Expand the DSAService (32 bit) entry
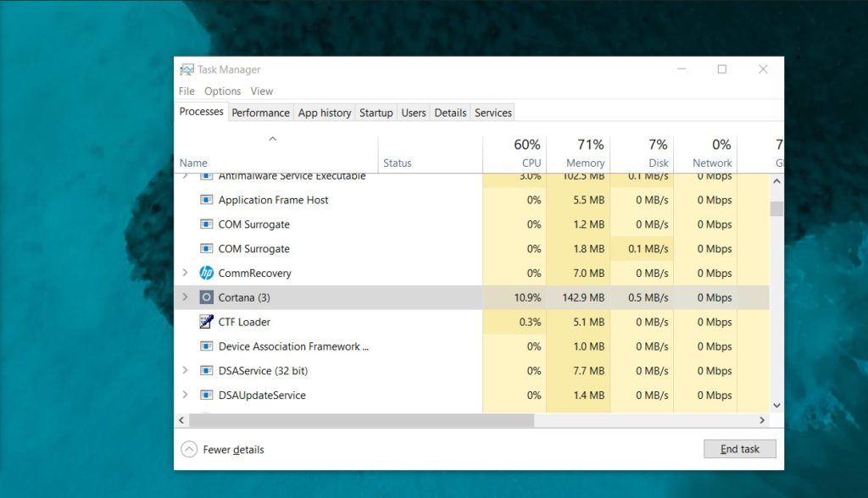The height and width of the screenshot is (498, 868). 187,371
